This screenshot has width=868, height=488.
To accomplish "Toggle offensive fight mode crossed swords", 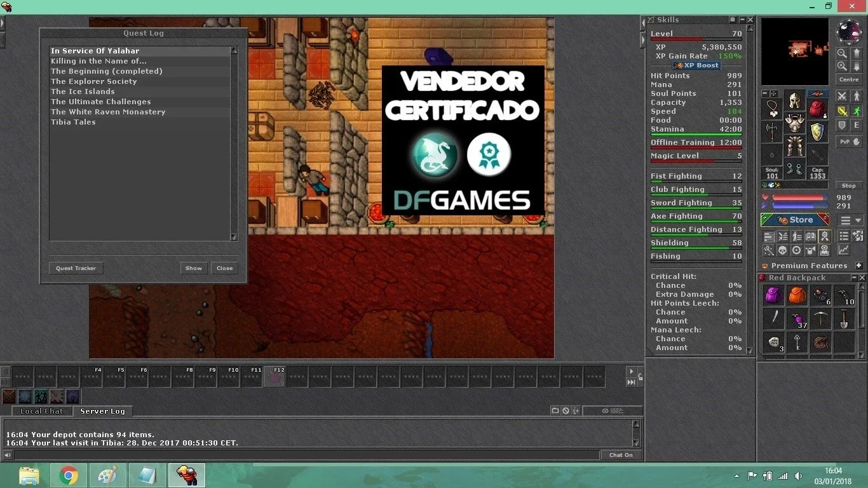I will click(842, 96).
